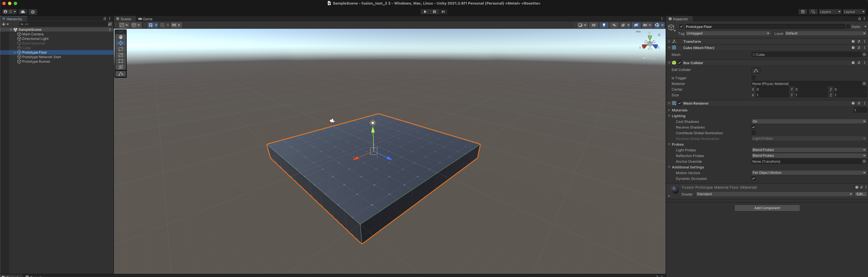The height and width of the screenshot is (277, 868).
Task: Expand the Materials section
Action: [669, 110]
